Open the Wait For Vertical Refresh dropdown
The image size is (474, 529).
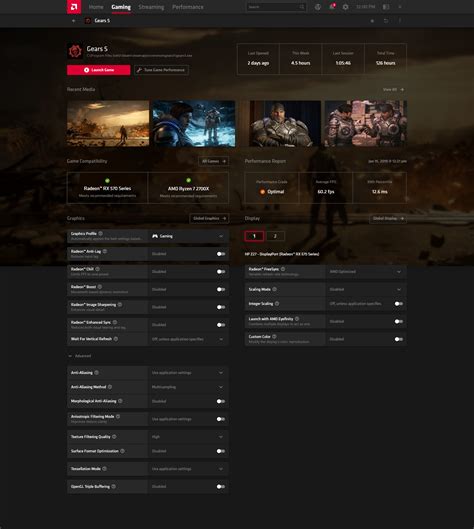[x=188, y=339]
